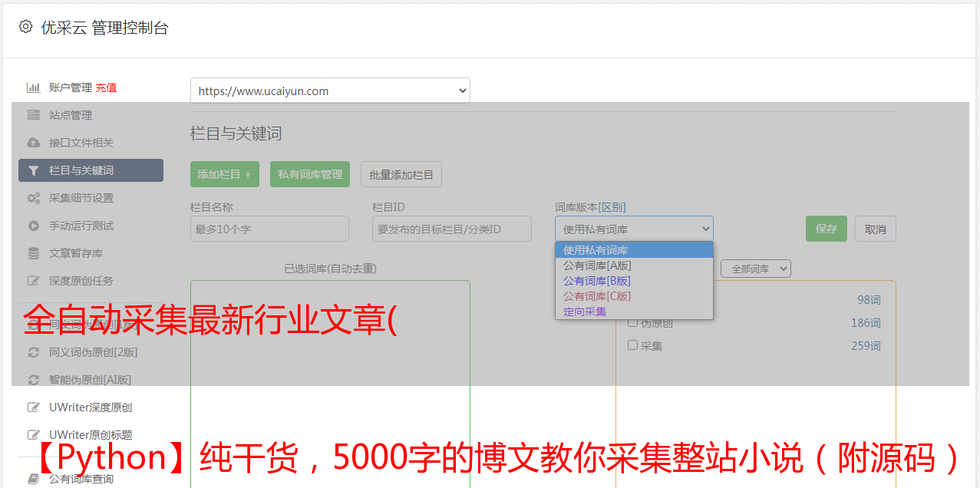
Task: Open the 全部词库 filter dropdown
Action: 756,269
